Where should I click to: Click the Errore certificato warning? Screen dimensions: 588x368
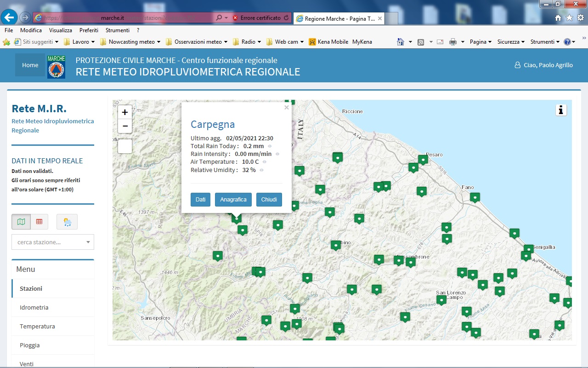(257, 18)
